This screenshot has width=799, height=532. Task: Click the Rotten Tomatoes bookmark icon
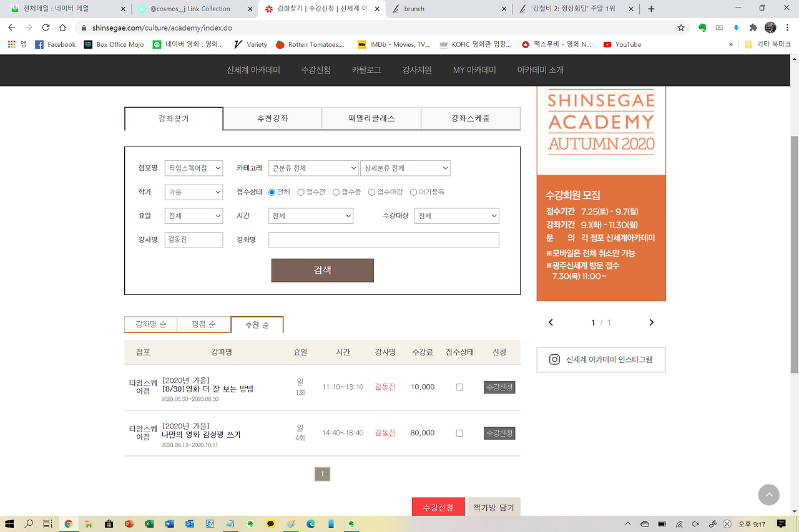[280, 44]
